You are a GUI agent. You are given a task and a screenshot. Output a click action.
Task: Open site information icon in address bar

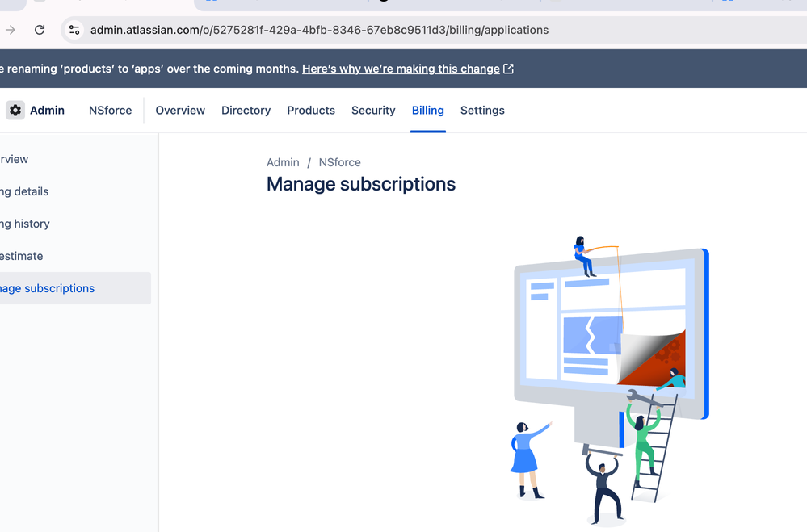[x=74, y=30]
